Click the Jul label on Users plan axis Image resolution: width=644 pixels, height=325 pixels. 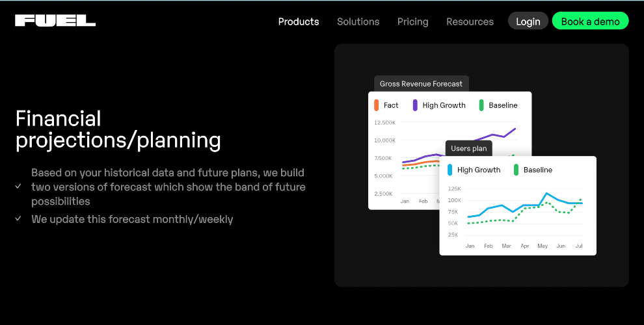pyautogui.click(x=579, y=246)
